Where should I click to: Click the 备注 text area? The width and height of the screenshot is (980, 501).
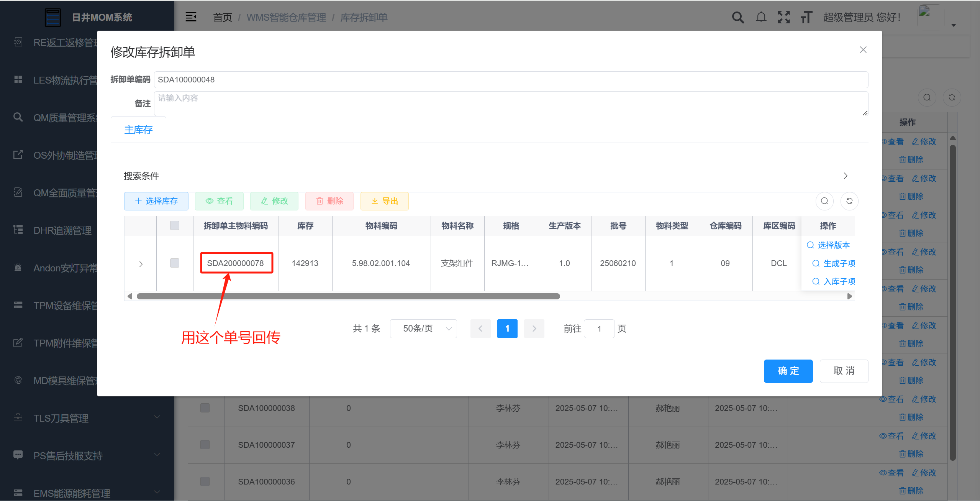point(511,103)
